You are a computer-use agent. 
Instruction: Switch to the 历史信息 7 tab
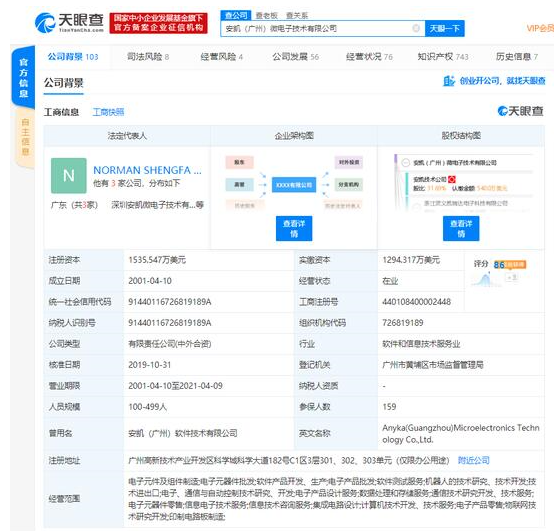517,57
